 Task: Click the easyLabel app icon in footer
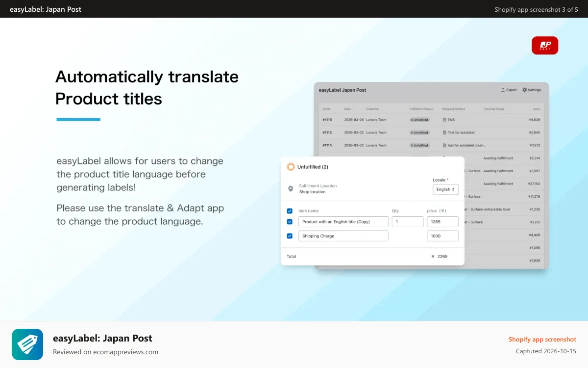[x=27, y=344]
